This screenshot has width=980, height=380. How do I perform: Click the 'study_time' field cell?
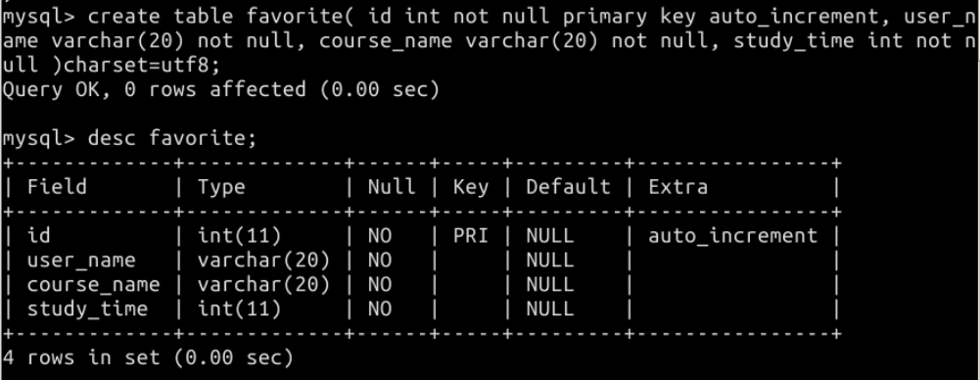coord(87,309)
